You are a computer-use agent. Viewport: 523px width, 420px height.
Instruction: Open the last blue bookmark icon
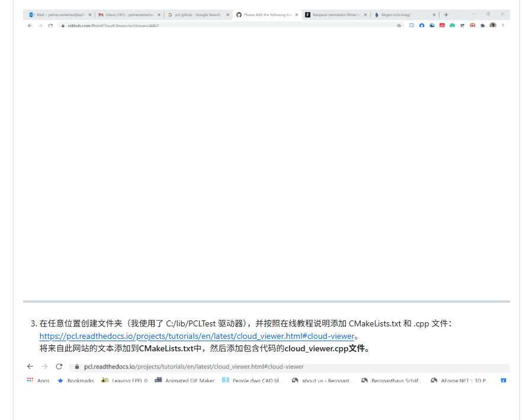(503, 380)
